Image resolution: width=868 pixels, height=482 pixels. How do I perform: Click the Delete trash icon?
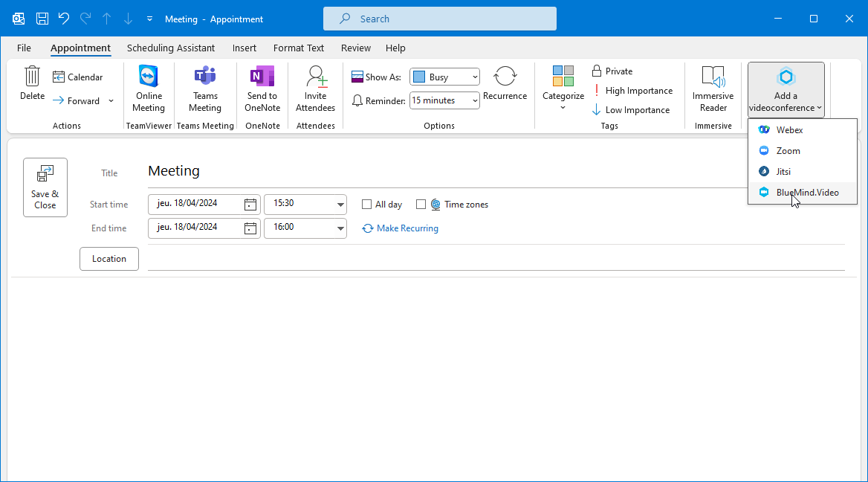(x=32, y=77)
